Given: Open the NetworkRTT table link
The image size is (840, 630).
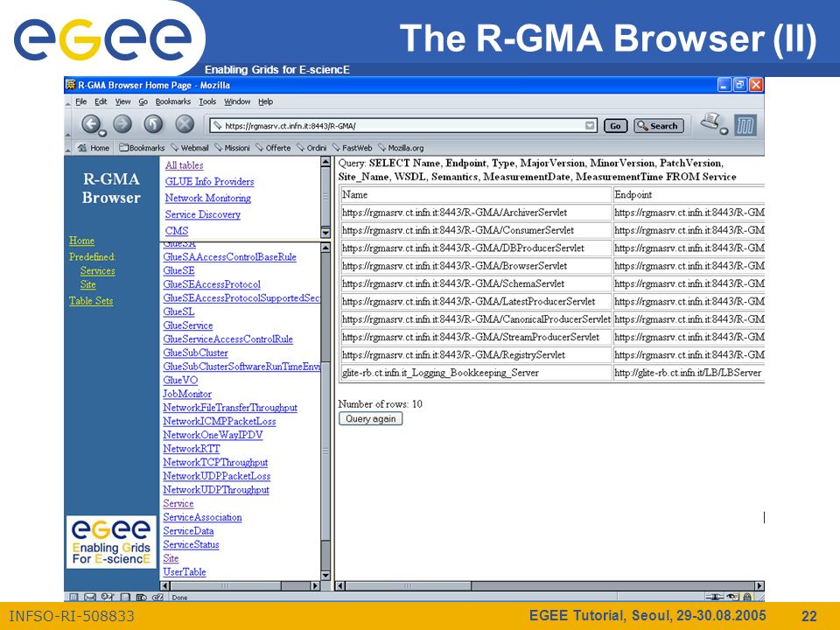Looking at the screenshot, I should (x=192, y=449).
